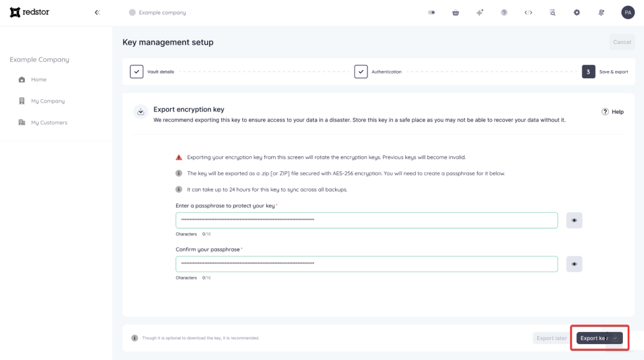Image resolution: width=644 pixels, height=360 pixels.
Task: Click the Save & export step label
Action: click(614, 72)
